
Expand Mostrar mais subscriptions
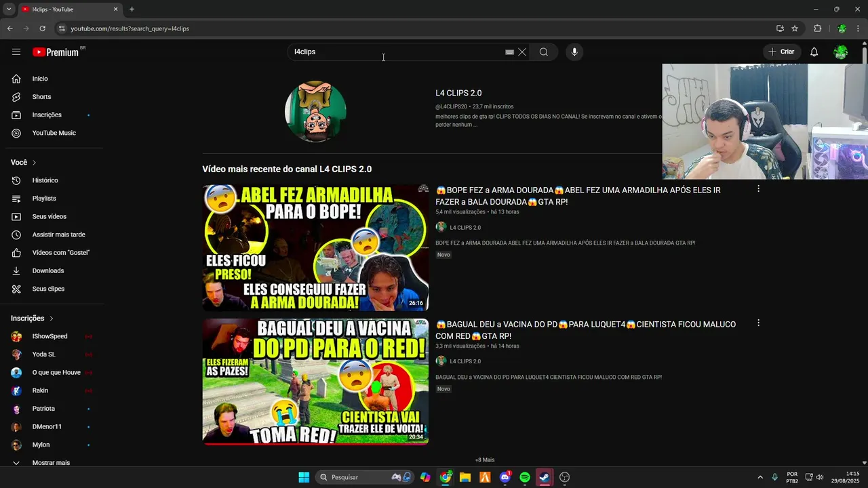[x=52, y=463]
